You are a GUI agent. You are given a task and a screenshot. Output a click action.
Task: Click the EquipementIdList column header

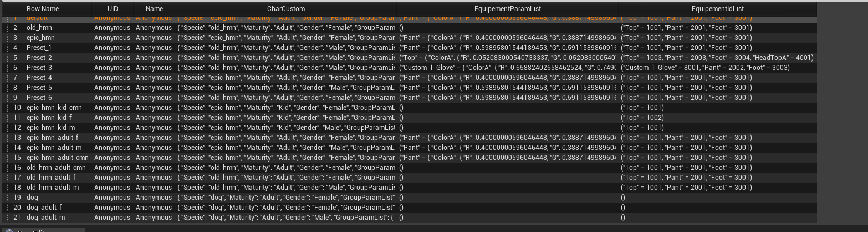(722, 9)
